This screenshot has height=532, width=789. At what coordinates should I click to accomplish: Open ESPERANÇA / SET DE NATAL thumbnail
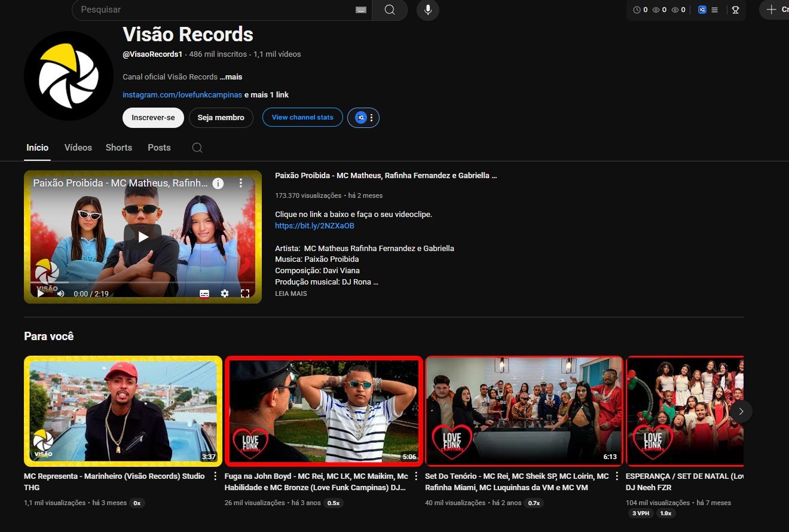(684, 411)
